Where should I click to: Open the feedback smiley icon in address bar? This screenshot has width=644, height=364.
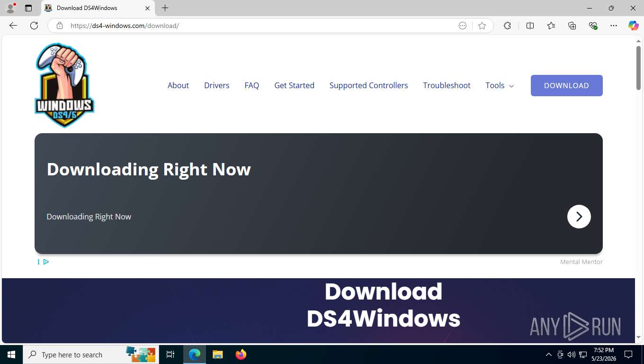pos(463,26)
